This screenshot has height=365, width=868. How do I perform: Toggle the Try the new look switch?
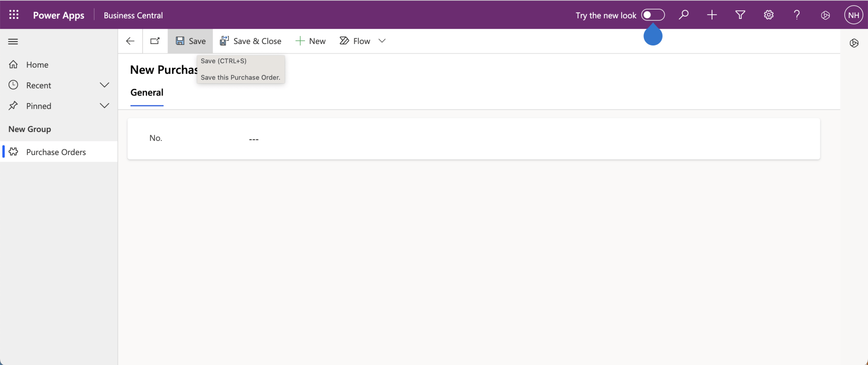[x=653, y=15]
